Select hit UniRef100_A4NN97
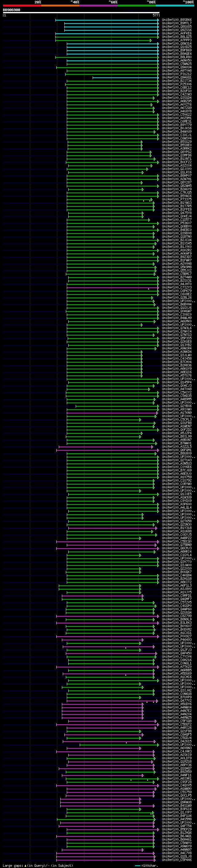The height and width of the screenshot is (868, 197). 176,850
